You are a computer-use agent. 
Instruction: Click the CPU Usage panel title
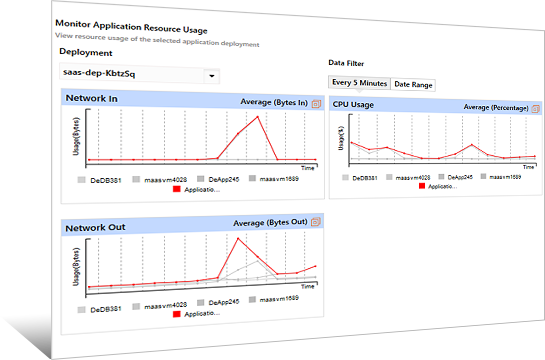353,104
